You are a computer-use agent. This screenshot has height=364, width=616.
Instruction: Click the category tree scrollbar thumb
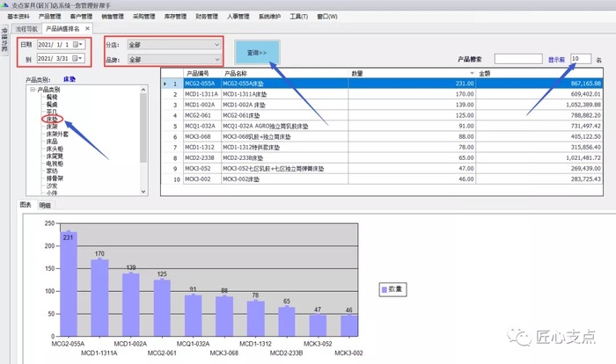pyautogui.click(x=143, y=127)
